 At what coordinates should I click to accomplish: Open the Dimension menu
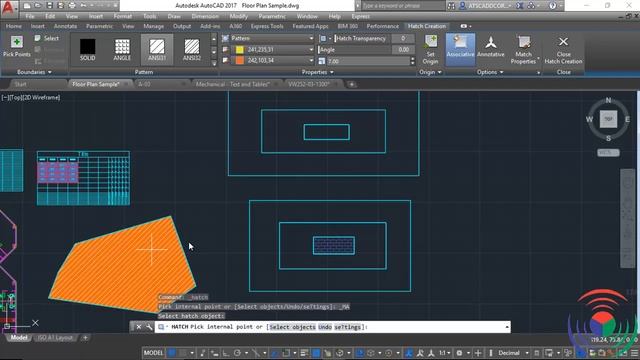[x=205, y=16]
